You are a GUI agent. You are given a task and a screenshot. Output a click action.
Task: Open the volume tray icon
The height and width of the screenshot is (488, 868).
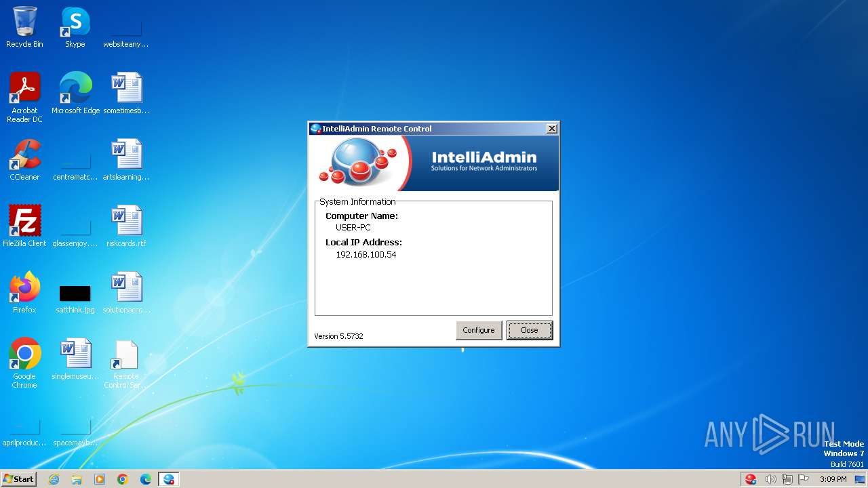point(770,479)
